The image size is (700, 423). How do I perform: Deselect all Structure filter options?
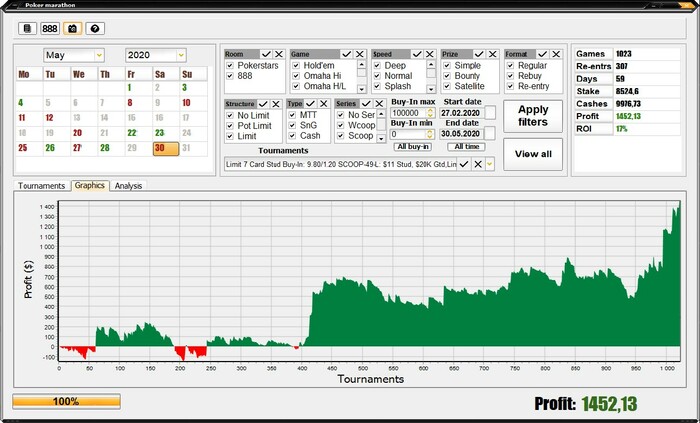pos(276,104)
